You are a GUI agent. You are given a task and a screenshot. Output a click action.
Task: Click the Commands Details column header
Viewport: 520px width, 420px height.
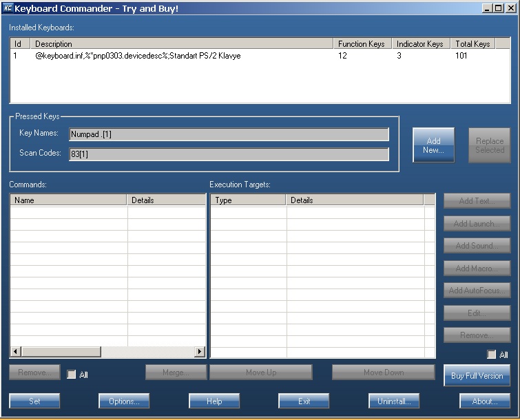tap(166, 200)
